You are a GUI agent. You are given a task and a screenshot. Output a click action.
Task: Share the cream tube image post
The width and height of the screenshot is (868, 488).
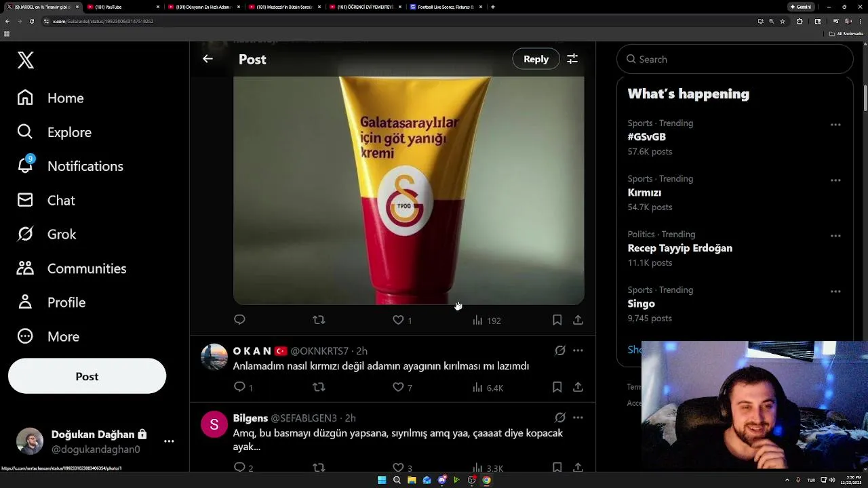point(578,320)
